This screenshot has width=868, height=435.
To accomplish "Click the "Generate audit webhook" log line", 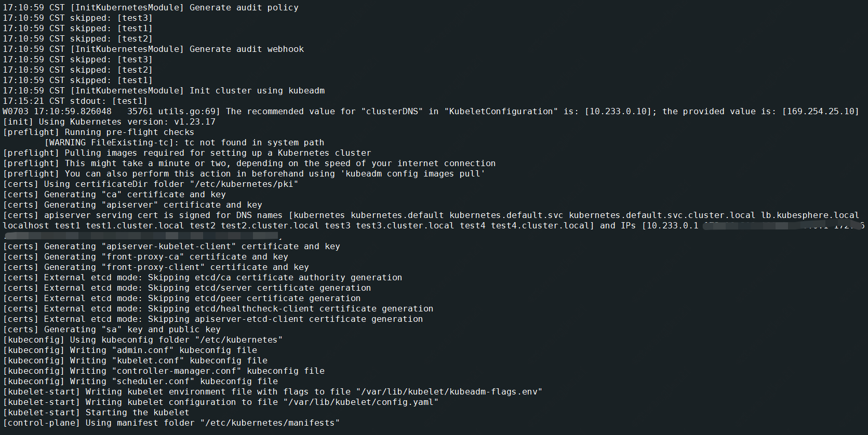I will click(x=153, y=49).
